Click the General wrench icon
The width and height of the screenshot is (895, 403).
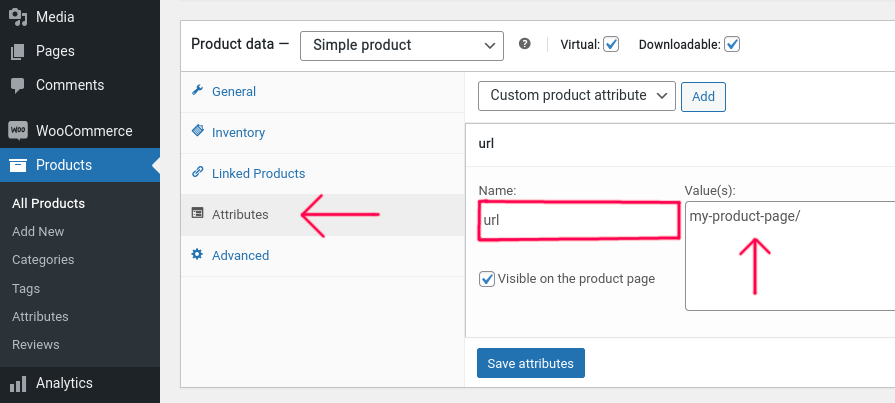197,90
